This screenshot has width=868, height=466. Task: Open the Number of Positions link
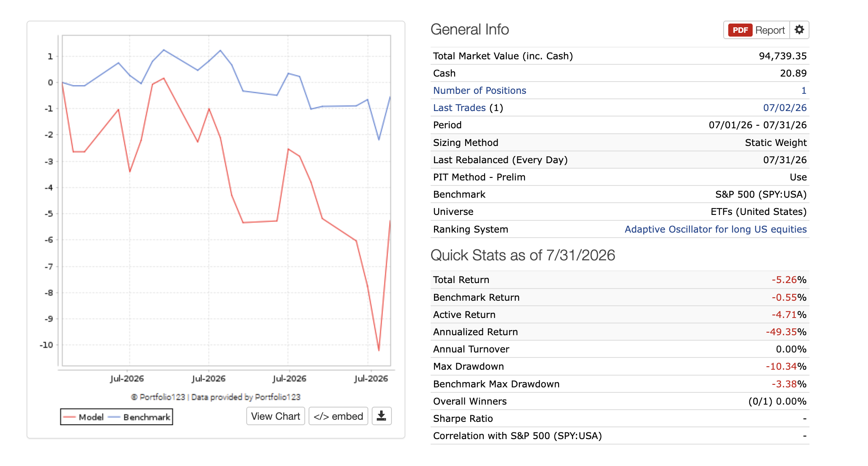point(479,90)
